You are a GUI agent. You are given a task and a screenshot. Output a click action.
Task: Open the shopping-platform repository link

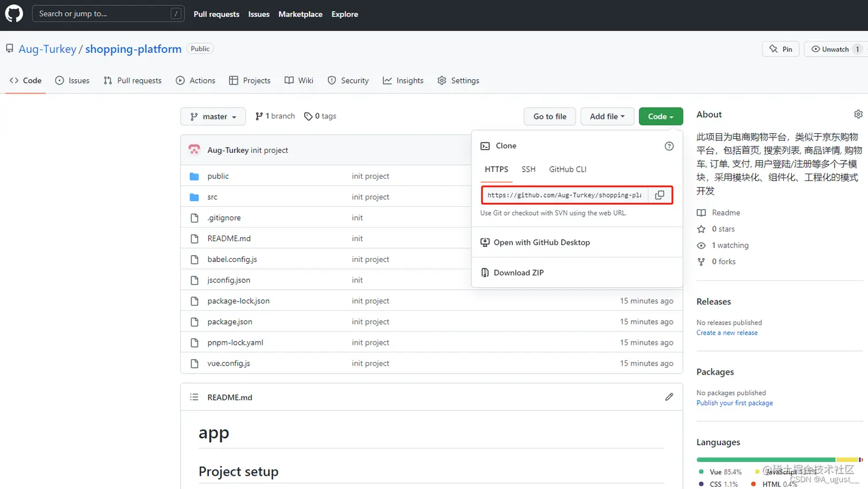(x=133, y=49)
